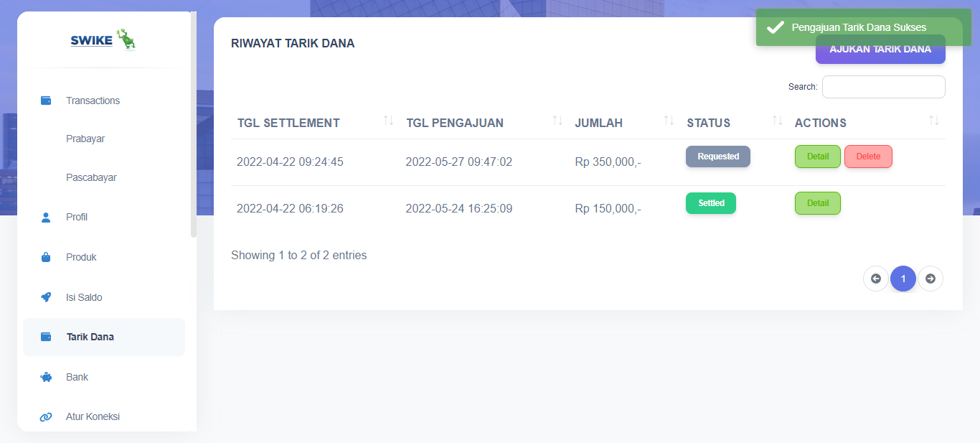Click the Profil person icon
This screenshot has height=443, width=980.
(x=46, y=217)
